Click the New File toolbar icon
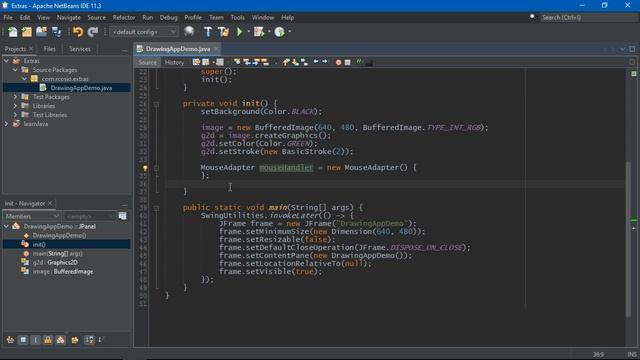The image size is (640, 360). (13, 32)
